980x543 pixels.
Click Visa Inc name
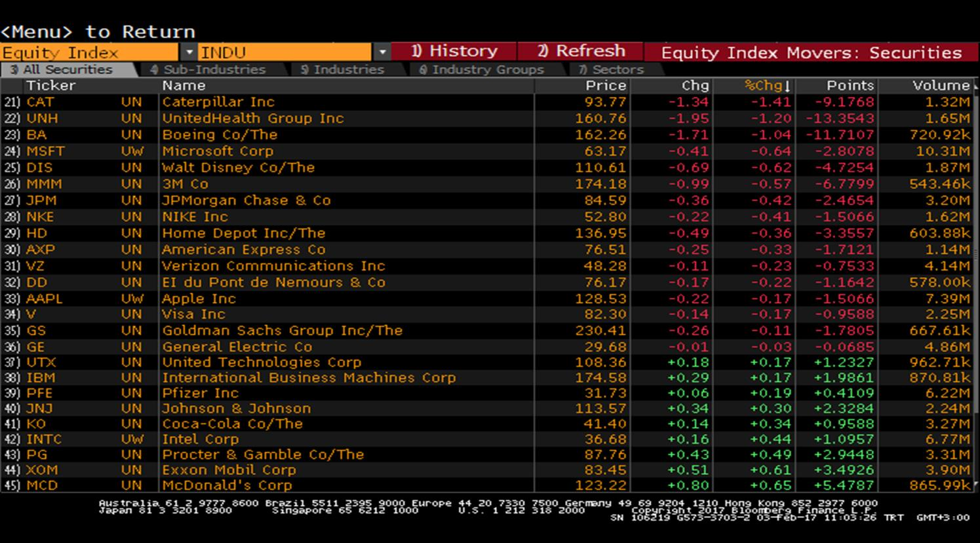[x=193, y=314]
